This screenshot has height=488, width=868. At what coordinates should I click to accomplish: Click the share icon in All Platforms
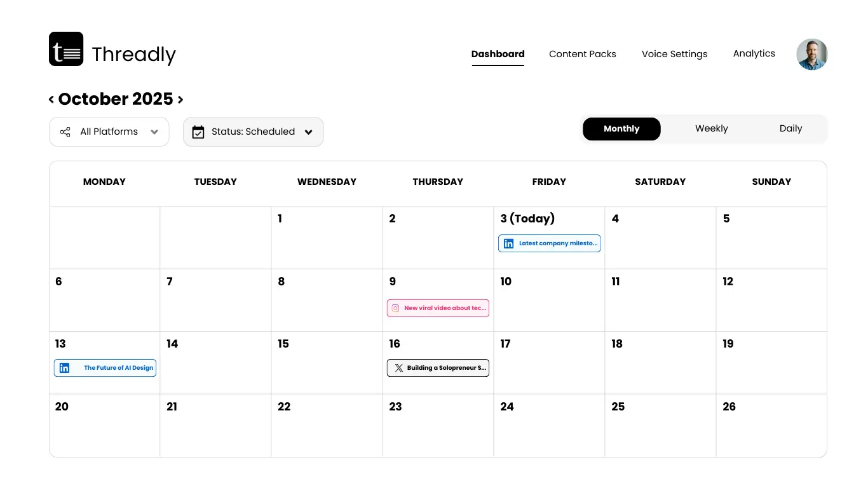(x=65, y=132)
